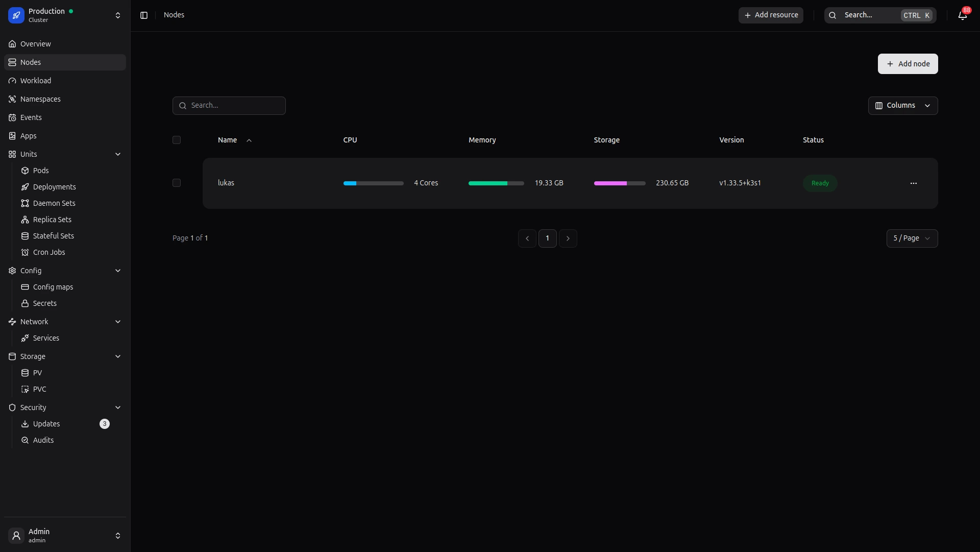The image size is (980, 552).
Task: Click the Audits icon in sidebar
Action: [x=25, y=440]
